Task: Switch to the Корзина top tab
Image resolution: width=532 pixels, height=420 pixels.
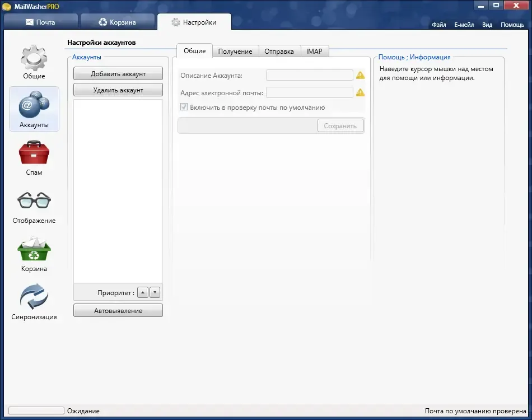Action: (x=118, y=22)
